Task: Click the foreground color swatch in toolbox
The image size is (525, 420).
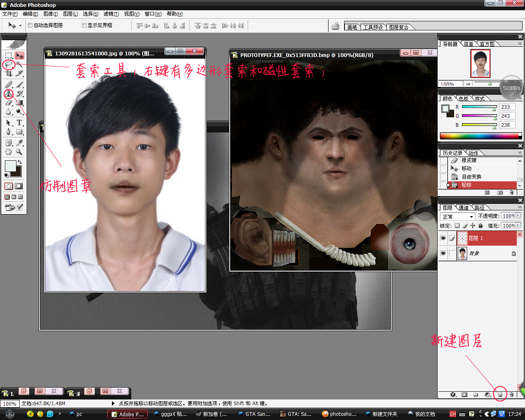Action: point(10,166)
